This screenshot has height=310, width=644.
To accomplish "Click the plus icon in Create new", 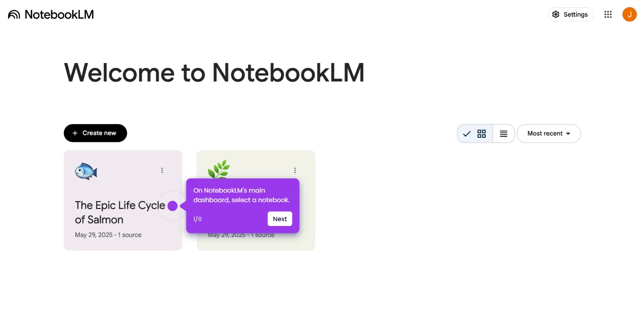I will (x=75, y=133).
